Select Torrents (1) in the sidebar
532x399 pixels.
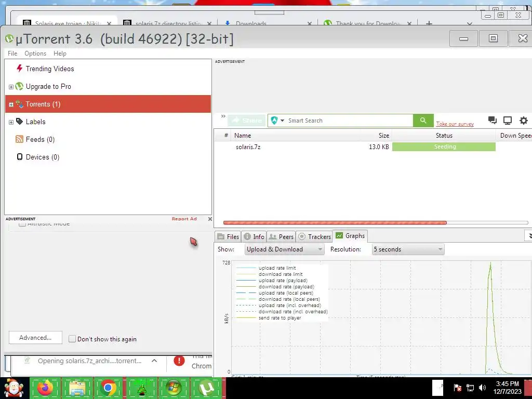(108, 104)
